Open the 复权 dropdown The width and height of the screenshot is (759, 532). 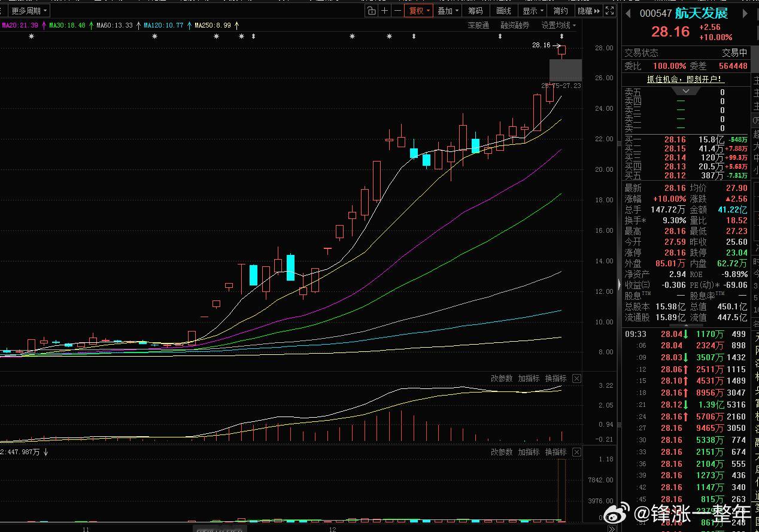point(418,11)
